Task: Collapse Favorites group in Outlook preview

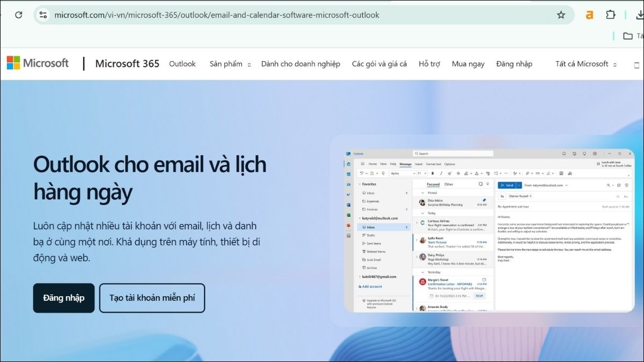Action: coord(360,184)
